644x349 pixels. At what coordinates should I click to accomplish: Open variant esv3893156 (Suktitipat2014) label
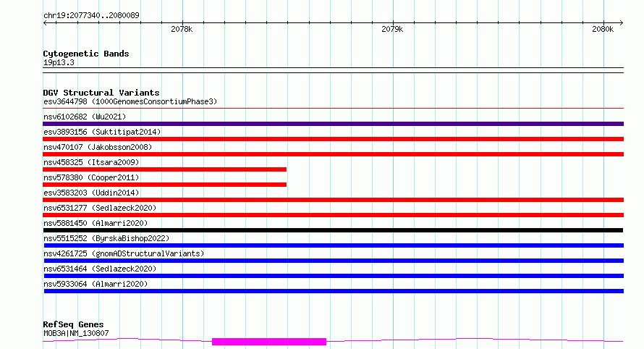102,132
